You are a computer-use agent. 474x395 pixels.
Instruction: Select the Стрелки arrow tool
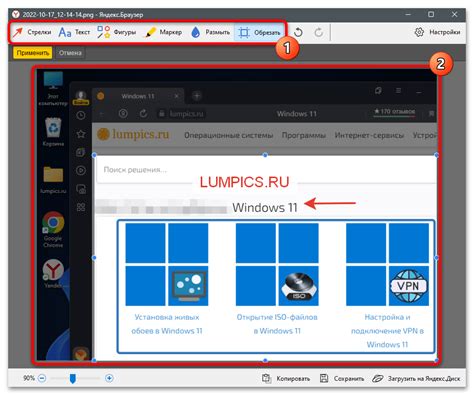(32, 32)
